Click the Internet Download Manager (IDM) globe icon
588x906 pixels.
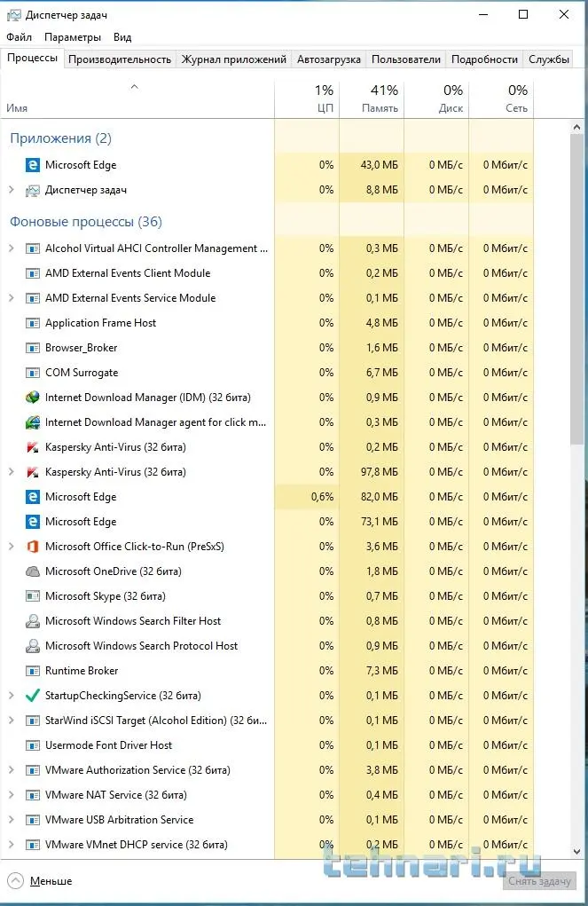(33, 398)
